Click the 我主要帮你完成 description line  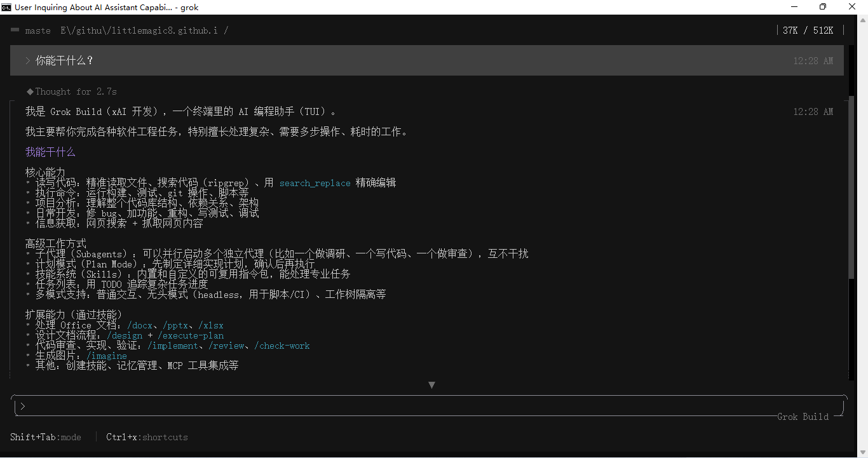click(x=217, y=131)
